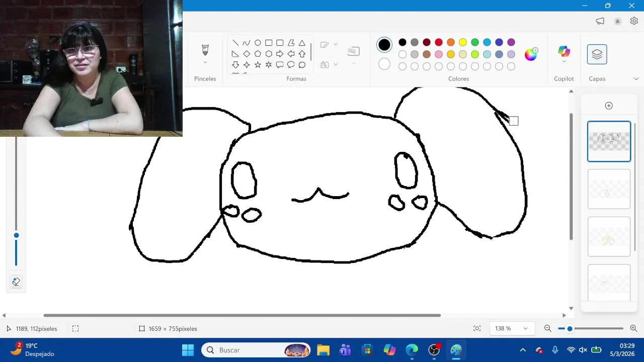Screen dimensions: 644x362
Task: Open the weather widget 19°C Despejado
Action: (33, 350)
